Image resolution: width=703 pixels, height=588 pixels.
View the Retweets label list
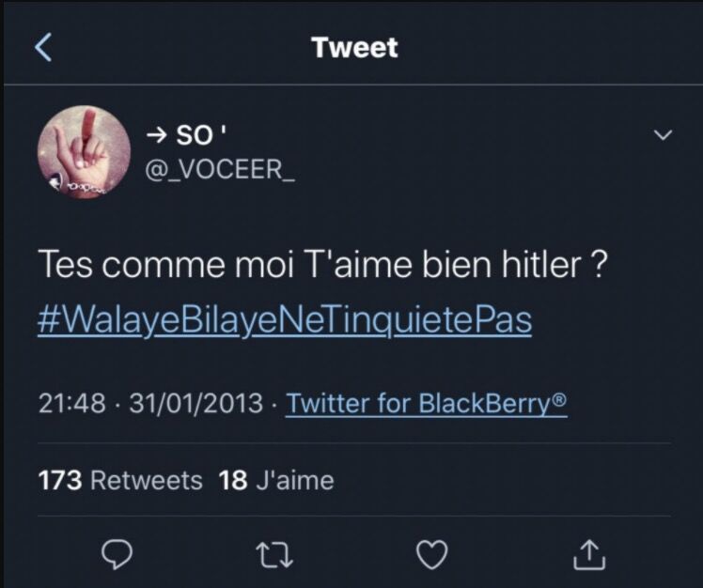(x=147, y=480)
